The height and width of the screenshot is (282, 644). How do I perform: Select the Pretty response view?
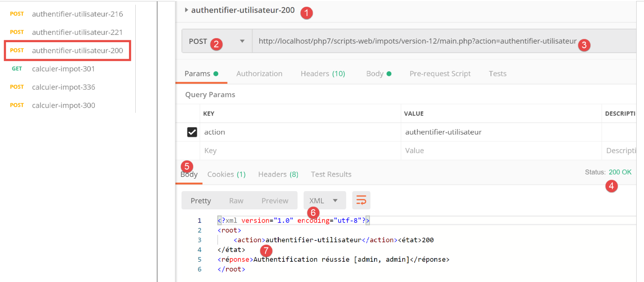200,201
